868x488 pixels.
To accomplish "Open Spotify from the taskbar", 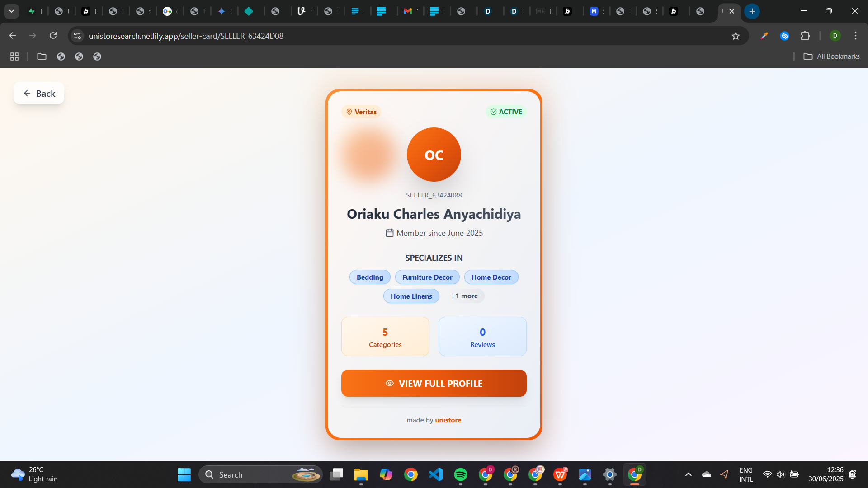I will 460,474.
